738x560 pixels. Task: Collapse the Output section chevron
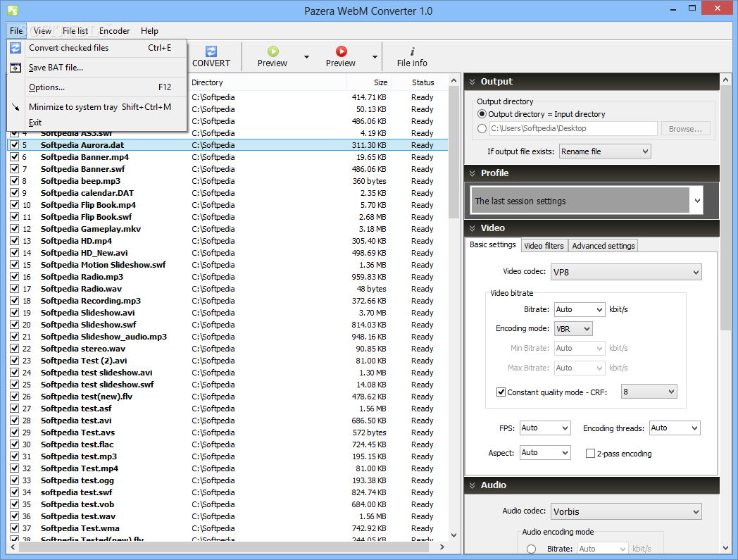point(472,82)
